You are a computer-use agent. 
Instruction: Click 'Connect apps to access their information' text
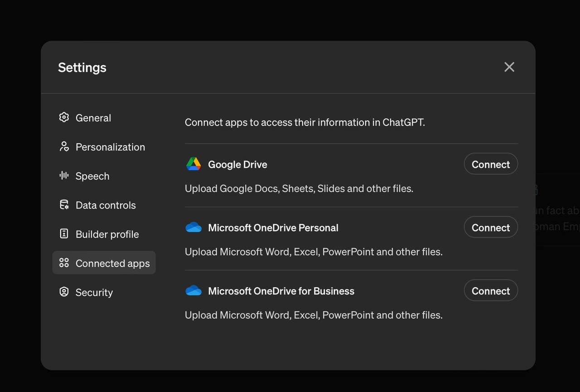pyautogui.click(x=305, y=122)
